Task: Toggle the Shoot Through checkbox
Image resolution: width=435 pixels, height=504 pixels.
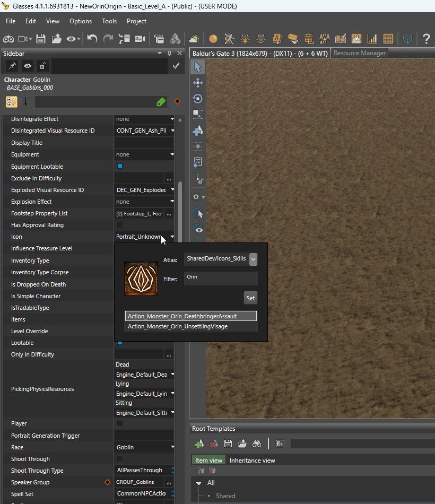Action: (x=120, y=459)
